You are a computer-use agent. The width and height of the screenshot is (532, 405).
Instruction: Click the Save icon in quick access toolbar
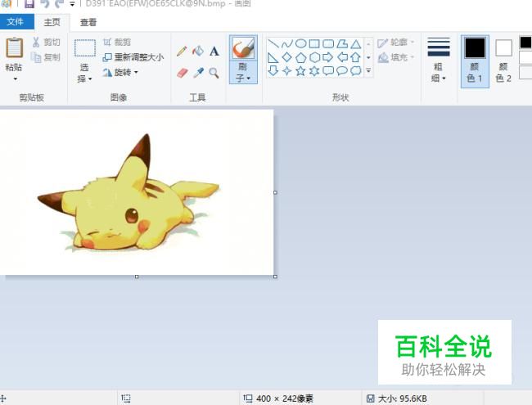click(29, 4)
